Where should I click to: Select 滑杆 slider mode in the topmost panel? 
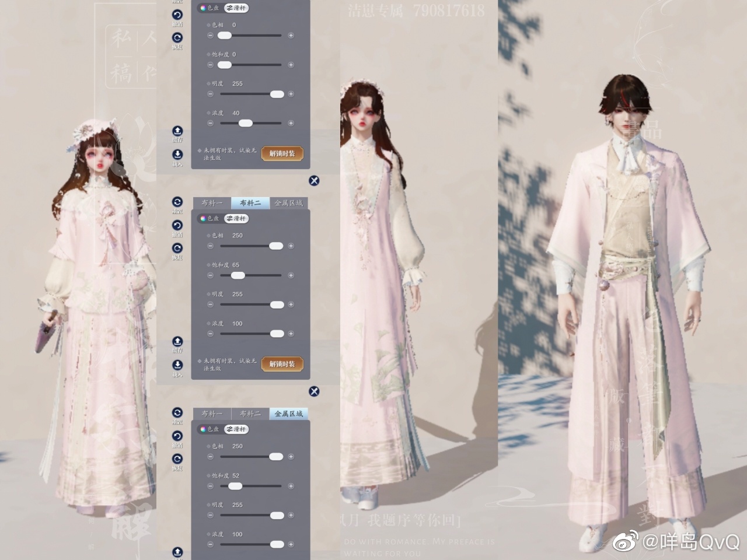coord(236,8)
